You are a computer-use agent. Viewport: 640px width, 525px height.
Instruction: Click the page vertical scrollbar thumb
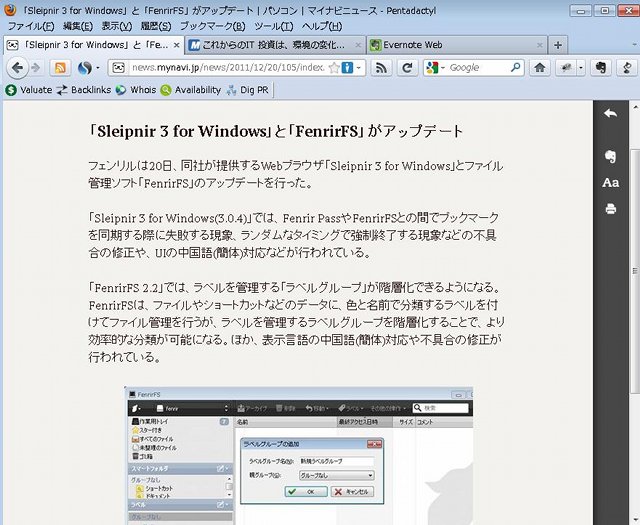pyautogui.click(x=635, y=271)
